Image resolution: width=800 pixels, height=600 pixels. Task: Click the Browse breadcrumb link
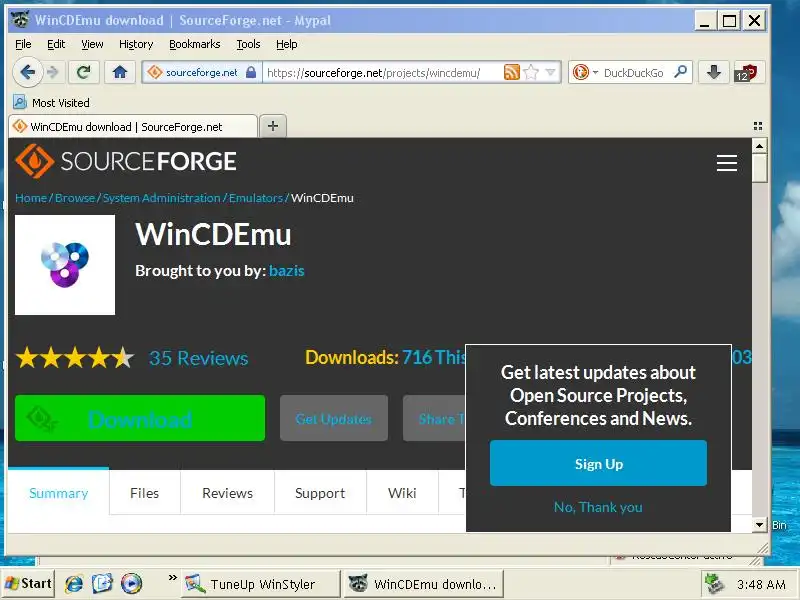tap(75, 198)
